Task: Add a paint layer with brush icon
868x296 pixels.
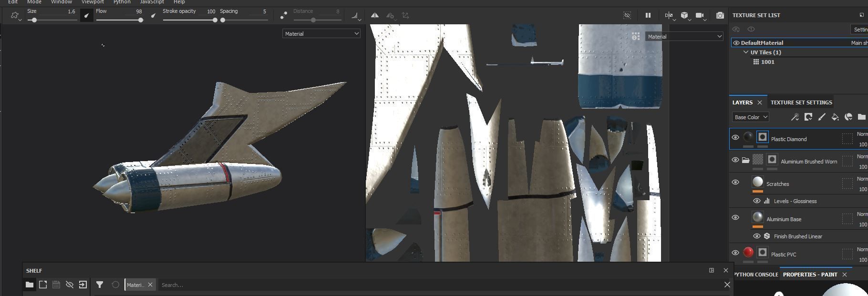Action: 822,117
